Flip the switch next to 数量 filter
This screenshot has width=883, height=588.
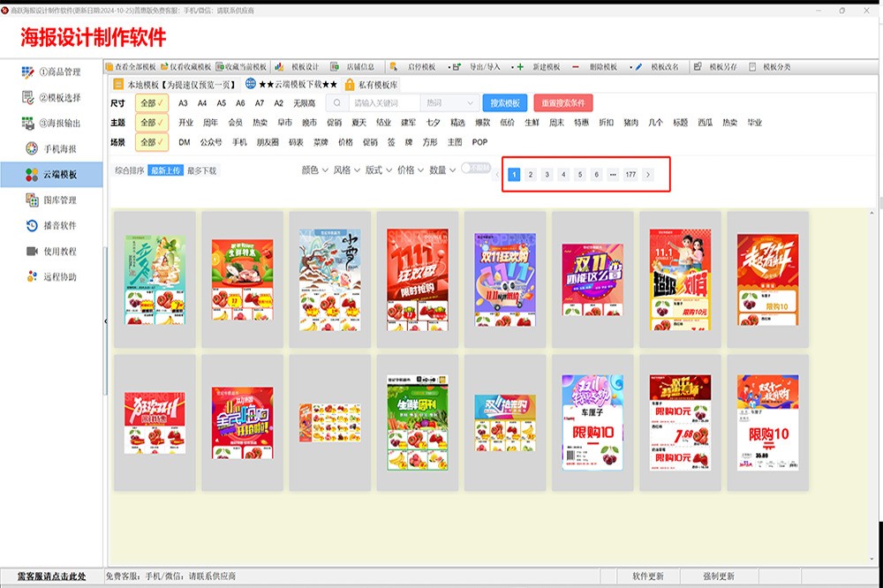tap(476, 169)
